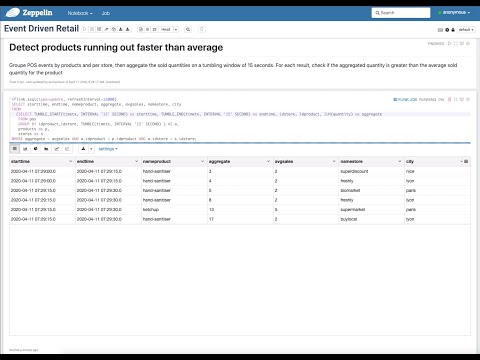The width and height of the screenshot is (480, 360).
Task: Open avgsales column menu arrow
Action: point(334,161)
